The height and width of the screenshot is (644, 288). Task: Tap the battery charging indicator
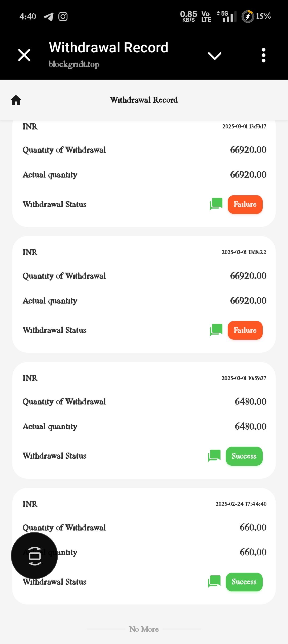pyautogui.click(x=248, y=17)
